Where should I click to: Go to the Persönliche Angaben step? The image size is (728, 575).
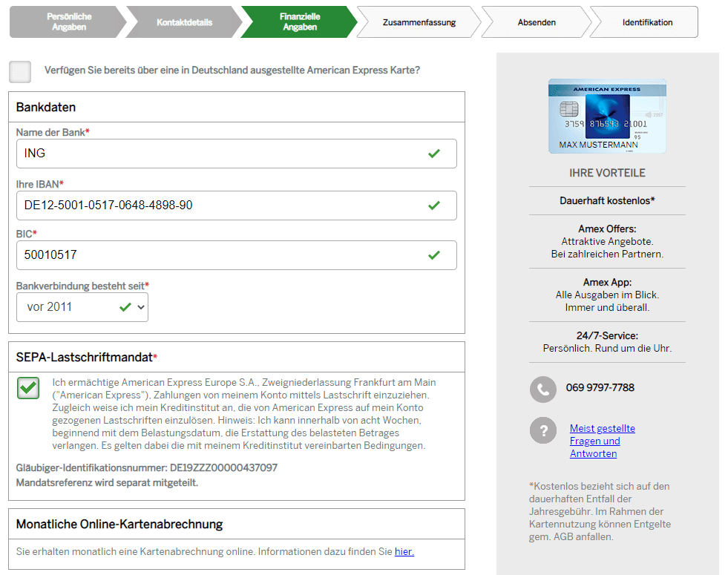[68, 22]
